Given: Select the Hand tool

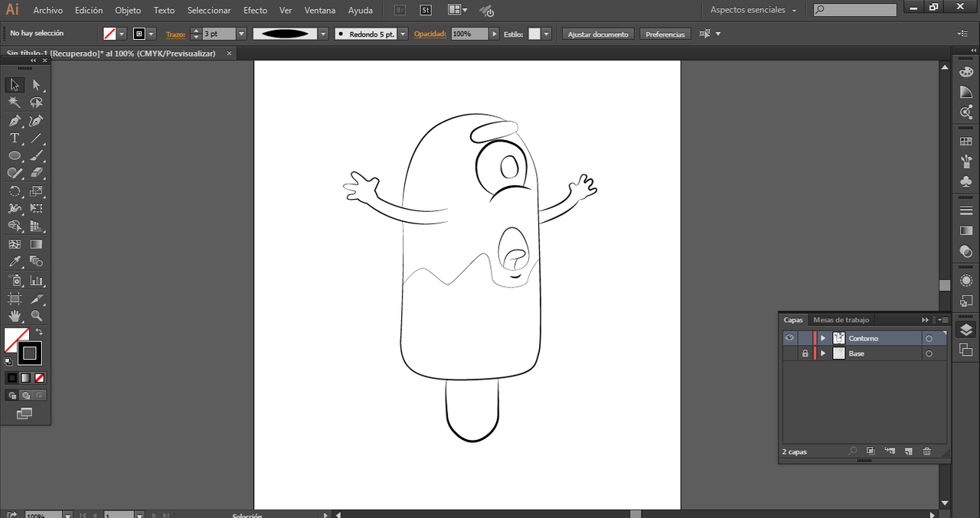Looking at the screenshot, I should (x=15, y=315).
